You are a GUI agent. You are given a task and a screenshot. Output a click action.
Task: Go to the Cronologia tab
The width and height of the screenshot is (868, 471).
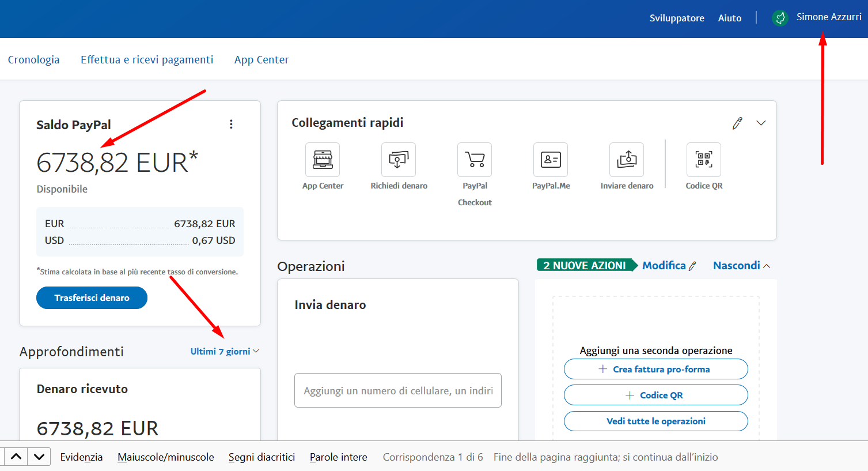pos(33,60)
